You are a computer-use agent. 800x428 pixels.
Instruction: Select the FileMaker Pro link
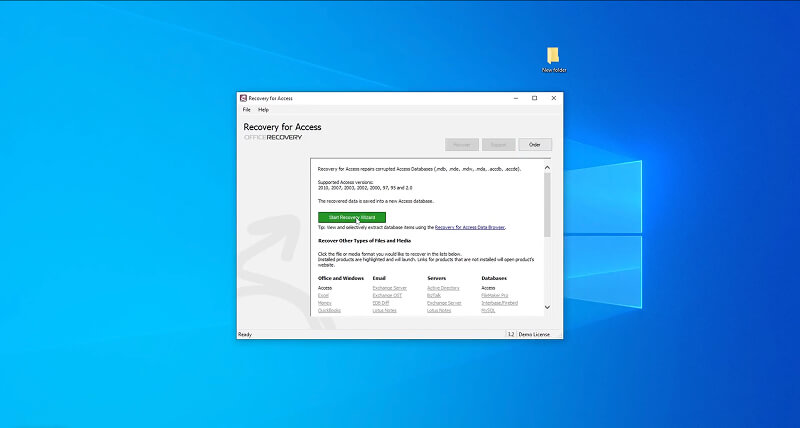coord(497,295)
